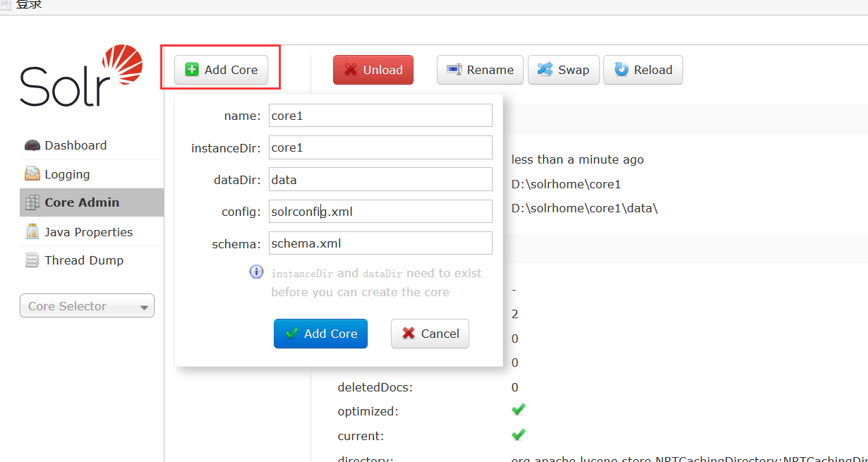
Task: Open the Logging page
Action: 92,174
